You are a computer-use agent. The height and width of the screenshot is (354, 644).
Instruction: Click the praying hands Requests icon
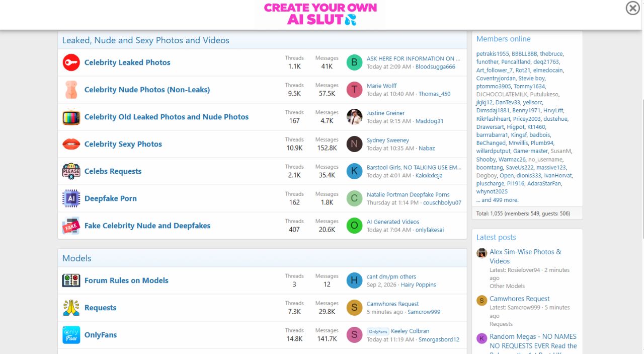pyautogui.click(x=71, y=308)
